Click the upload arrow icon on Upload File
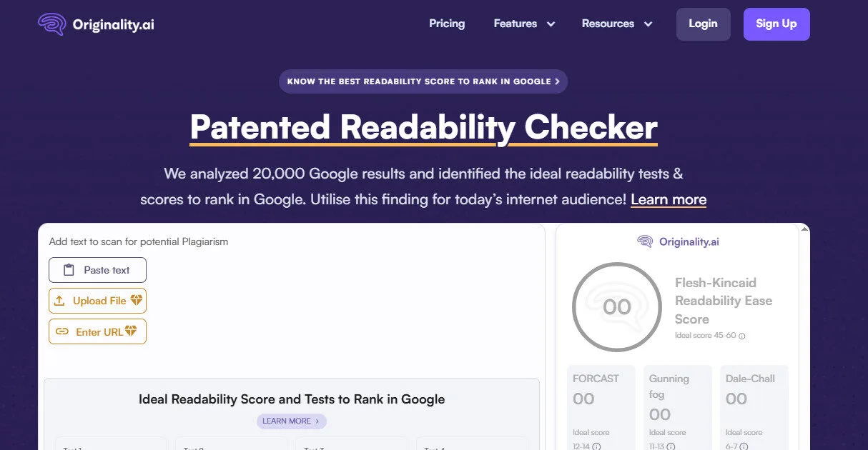The width and height of the screenshot is (868, 450). (59, 300)
